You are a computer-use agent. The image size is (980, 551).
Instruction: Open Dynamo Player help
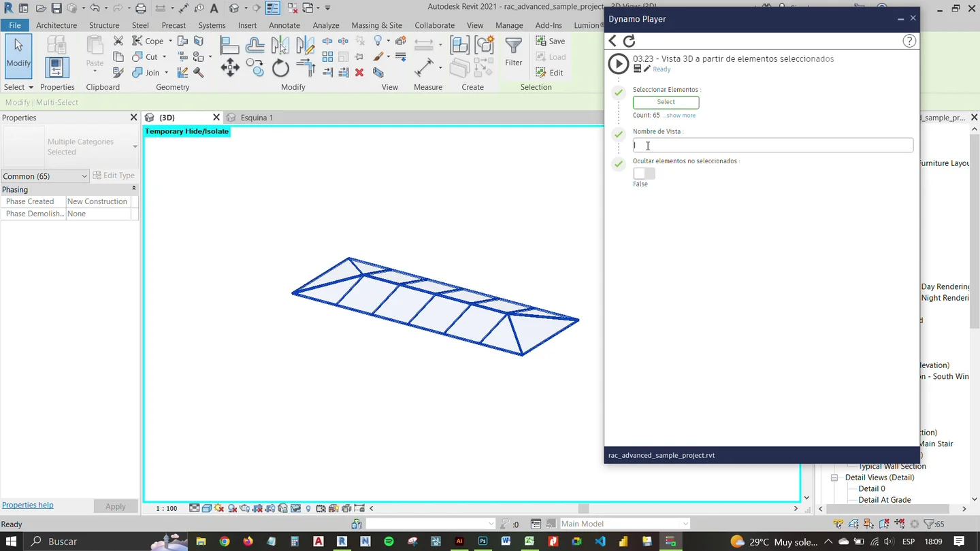point(909,41)
